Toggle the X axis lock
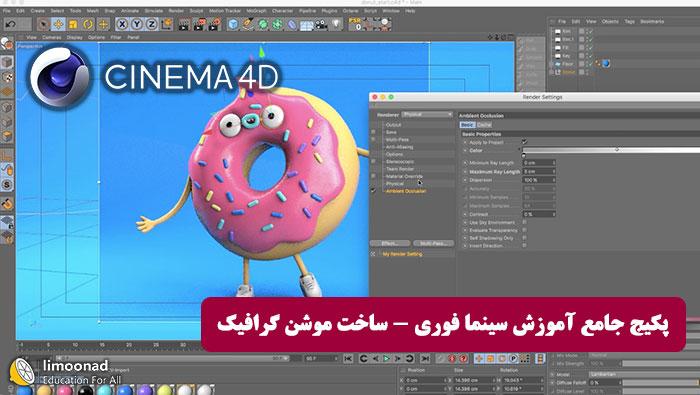This screenshot has width=700, height=395. point(122,24)
